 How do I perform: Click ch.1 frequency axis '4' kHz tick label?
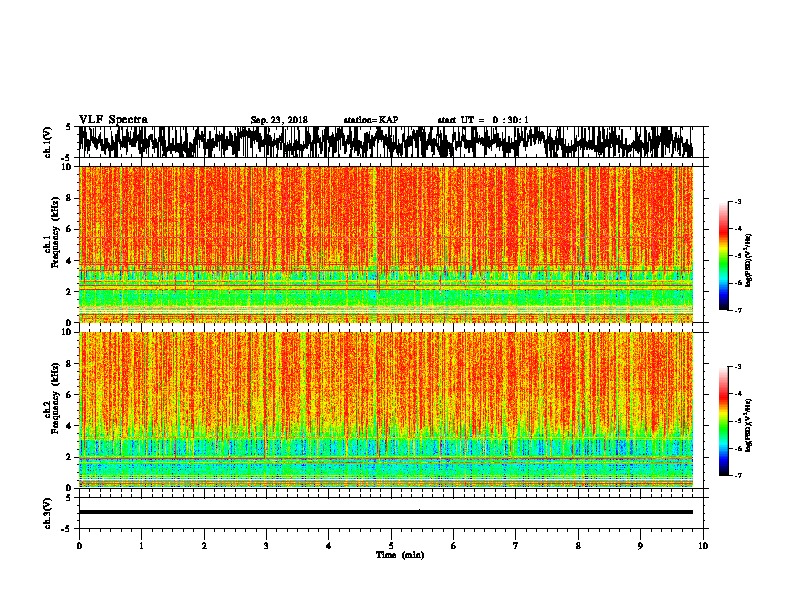[69, 261]
